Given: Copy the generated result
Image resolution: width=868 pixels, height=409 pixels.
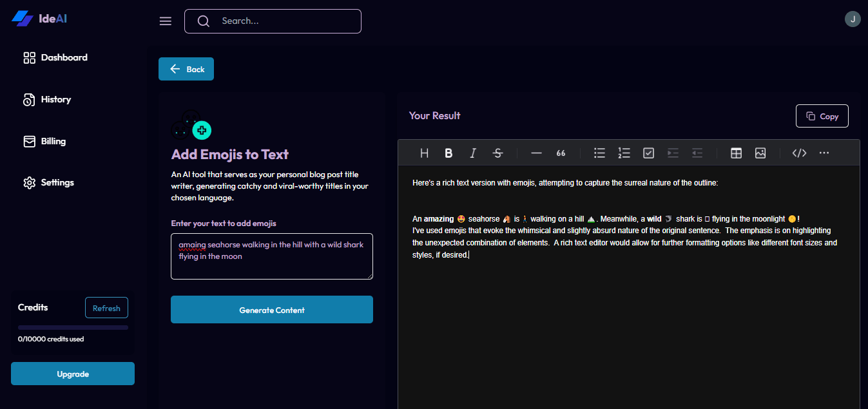Looking at the screenshot, I should pyautogui.click(x=822, y=116).
